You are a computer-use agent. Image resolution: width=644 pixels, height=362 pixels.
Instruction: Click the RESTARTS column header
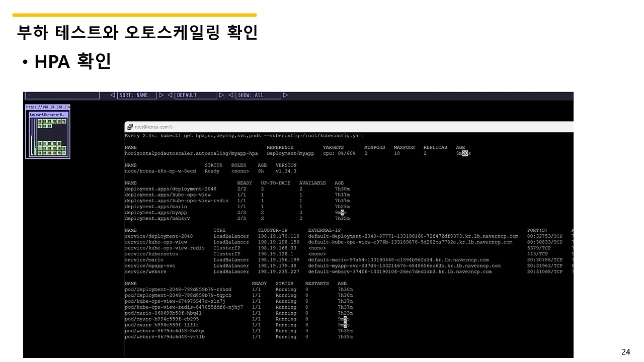(x=317, y=284)
